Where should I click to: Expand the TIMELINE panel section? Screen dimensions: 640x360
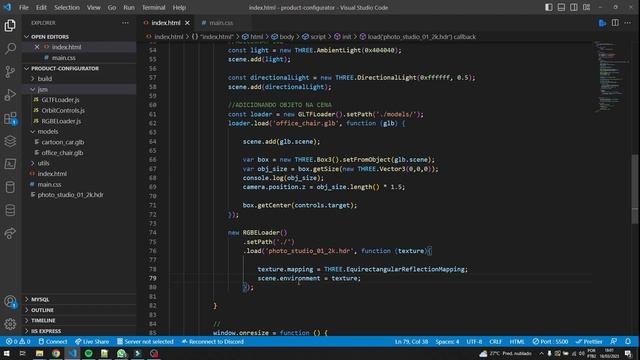pyautogui.click(x=43, y=321)
